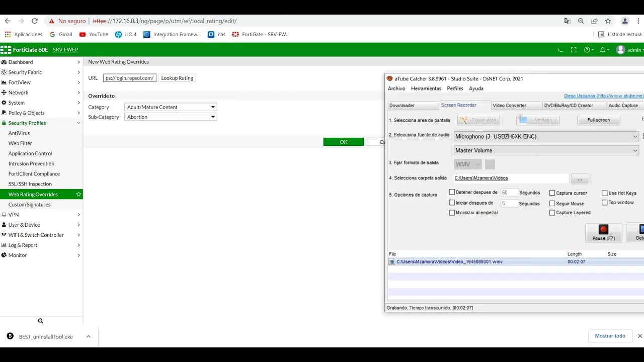Click the Ventana capture button

coord(537,120)
